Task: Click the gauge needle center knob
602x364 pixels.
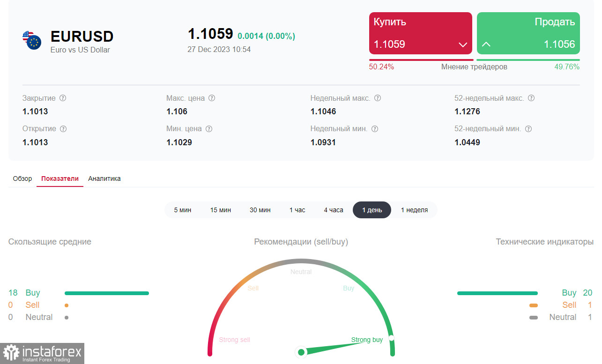Action: [301, 352]
